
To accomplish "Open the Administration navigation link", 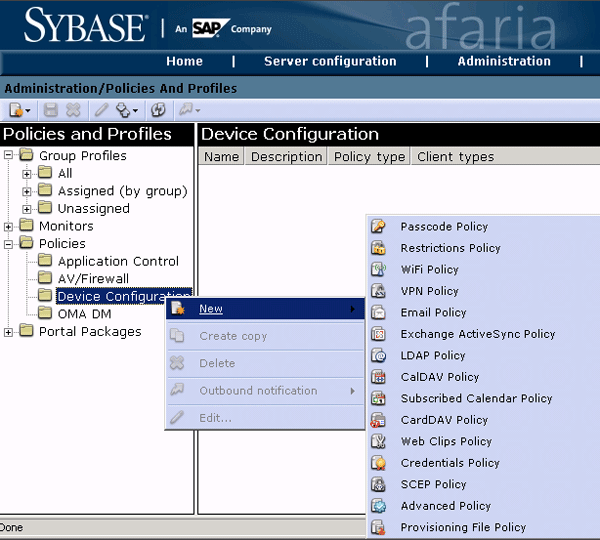I will click(x=504, y=61).
